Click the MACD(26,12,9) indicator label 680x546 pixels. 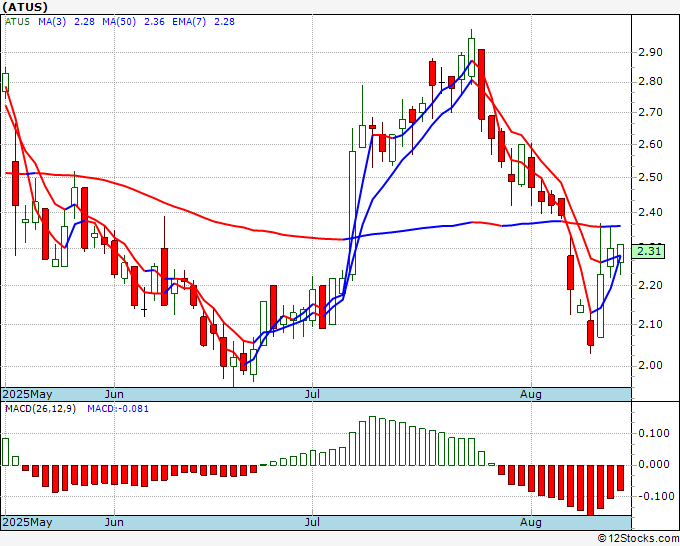[40, 409]
